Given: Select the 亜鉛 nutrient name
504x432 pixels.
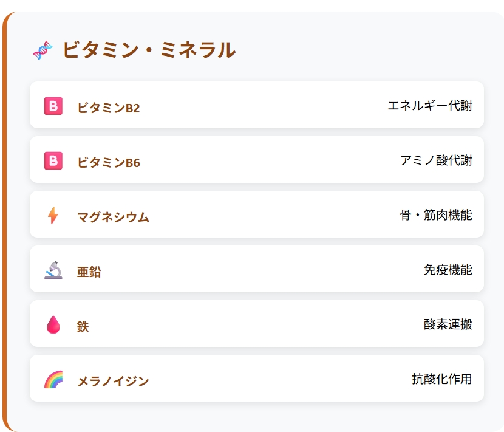Looking at the screenshot, I should pos(89,272).
